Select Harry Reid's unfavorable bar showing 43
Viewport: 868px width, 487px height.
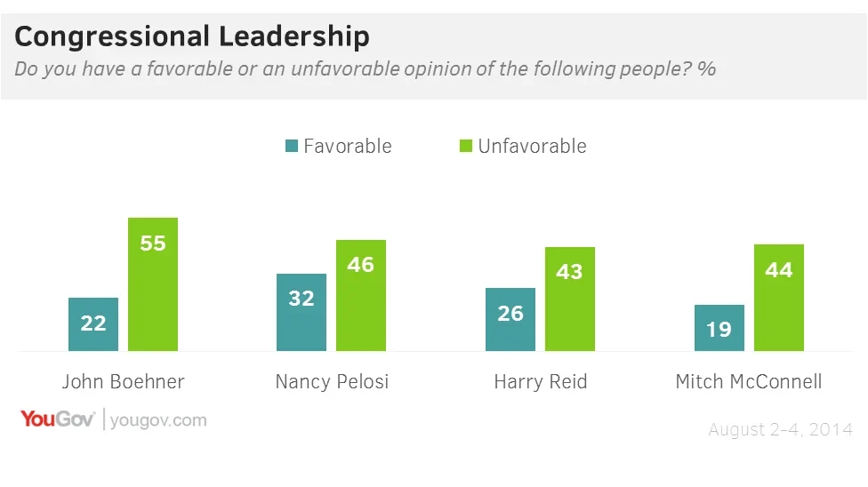[x=570, y=299]
